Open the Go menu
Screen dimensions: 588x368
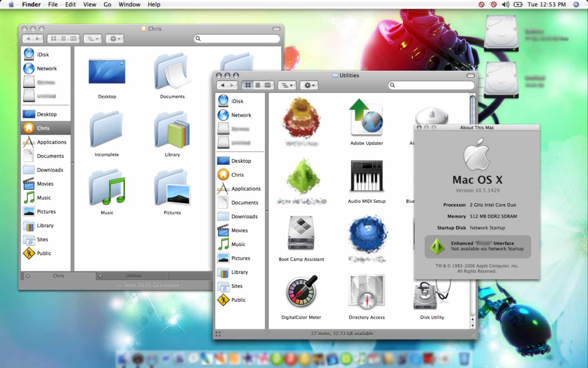click(x=107, y=4)
